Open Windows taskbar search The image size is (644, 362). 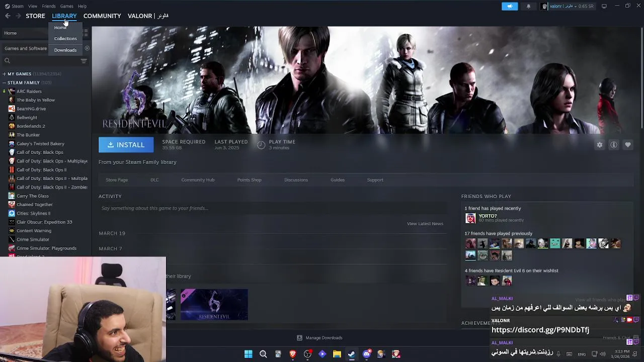(263, 354)
